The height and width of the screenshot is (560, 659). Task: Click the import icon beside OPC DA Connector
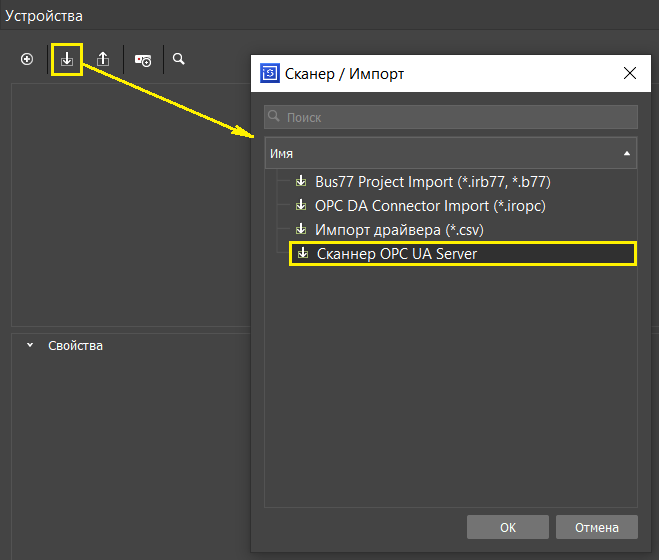[300, 206]
